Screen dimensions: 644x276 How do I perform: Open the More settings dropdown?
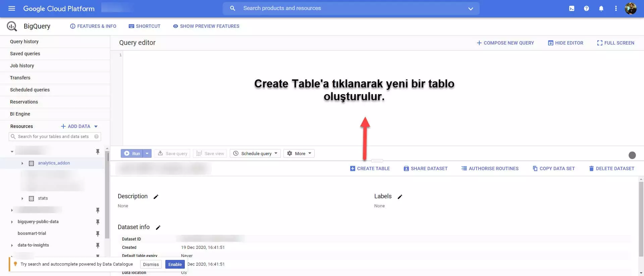(x=299, y=153)
